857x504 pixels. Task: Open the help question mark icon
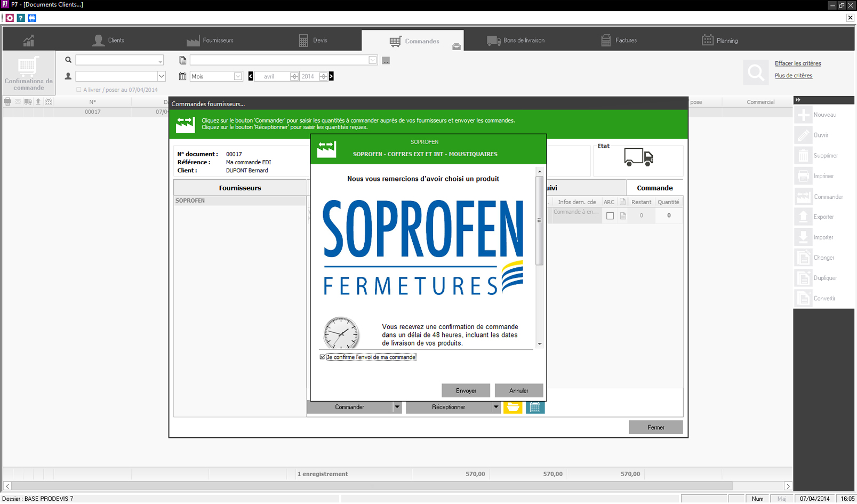pyautogui.click(x=21, y=18)
